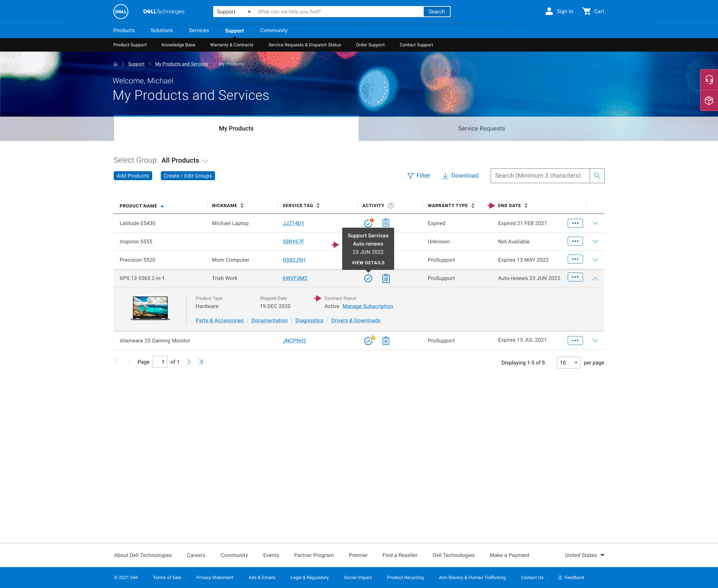
Task: Open the Support search category dropdown
Action: pyautogui.click(x=233, y=12)
